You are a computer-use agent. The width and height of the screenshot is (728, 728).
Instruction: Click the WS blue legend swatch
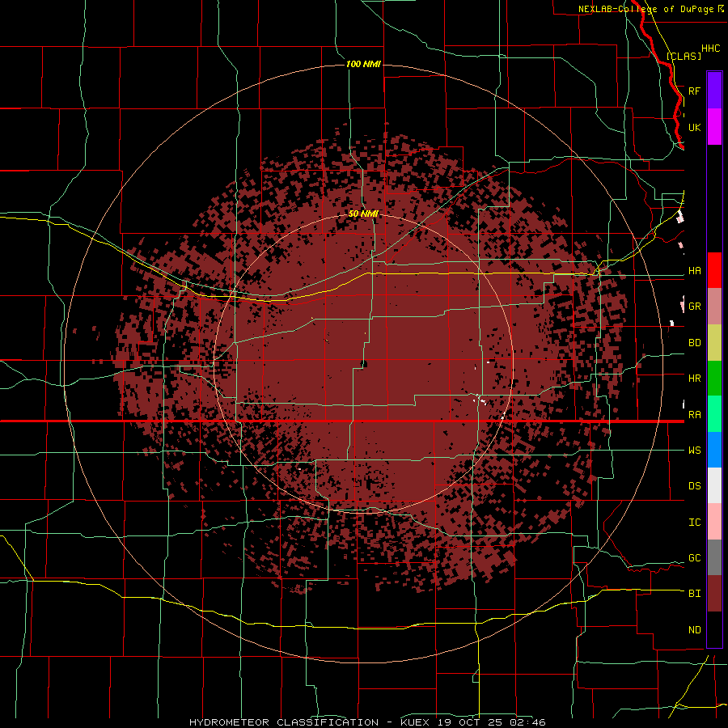point(714,450)
